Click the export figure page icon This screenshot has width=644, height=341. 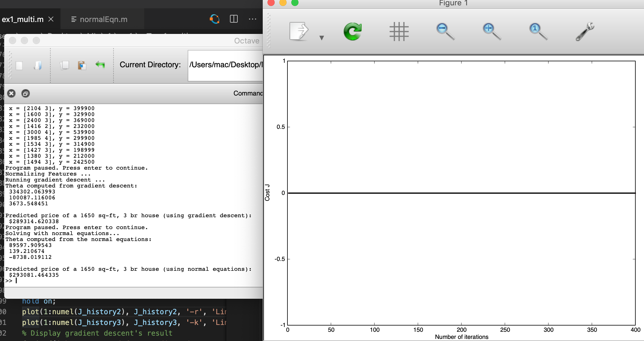coord(298,31)
